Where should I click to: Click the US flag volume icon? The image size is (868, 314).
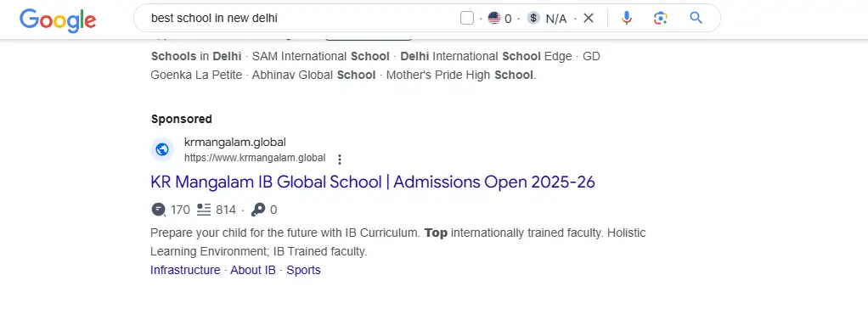493,18
